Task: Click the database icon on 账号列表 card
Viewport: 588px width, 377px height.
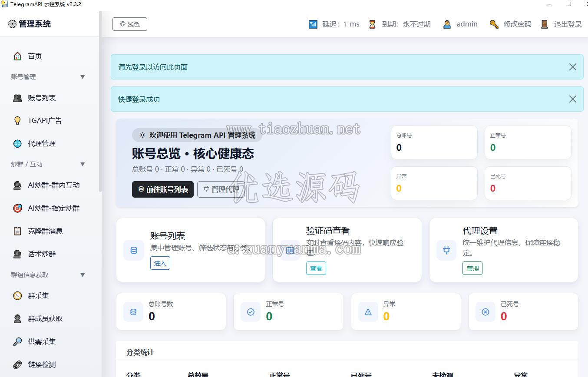Action: click(134, 250)
